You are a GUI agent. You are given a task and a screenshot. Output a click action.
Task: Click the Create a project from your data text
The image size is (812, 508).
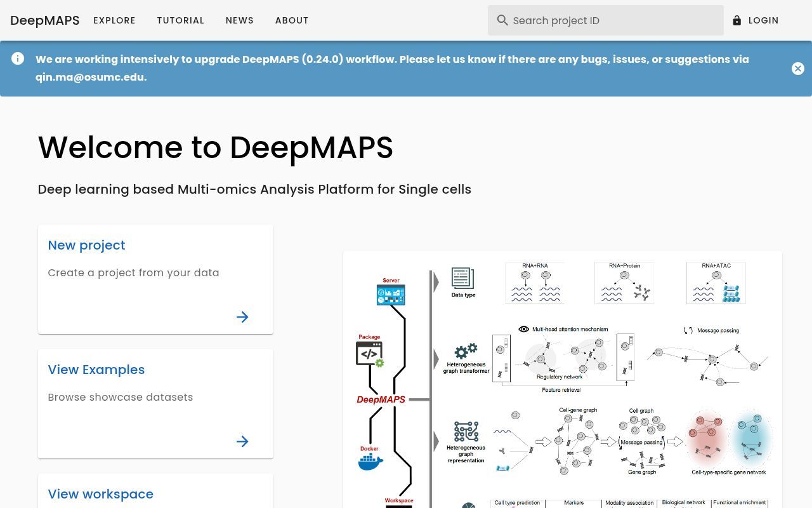point(133,272)
